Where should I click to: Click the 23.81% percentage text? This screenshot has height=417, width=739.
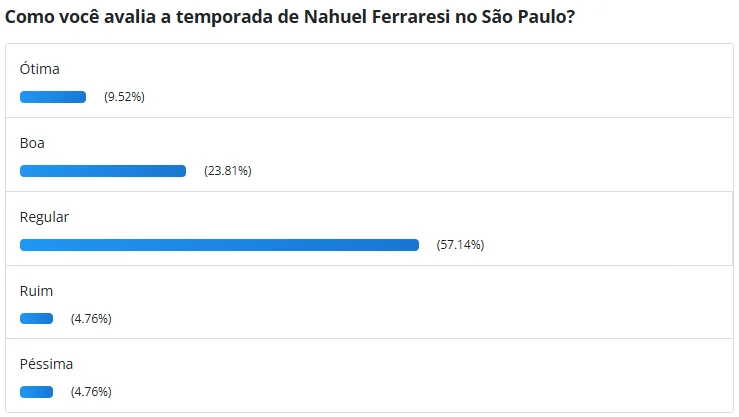[x=228, y=171]
